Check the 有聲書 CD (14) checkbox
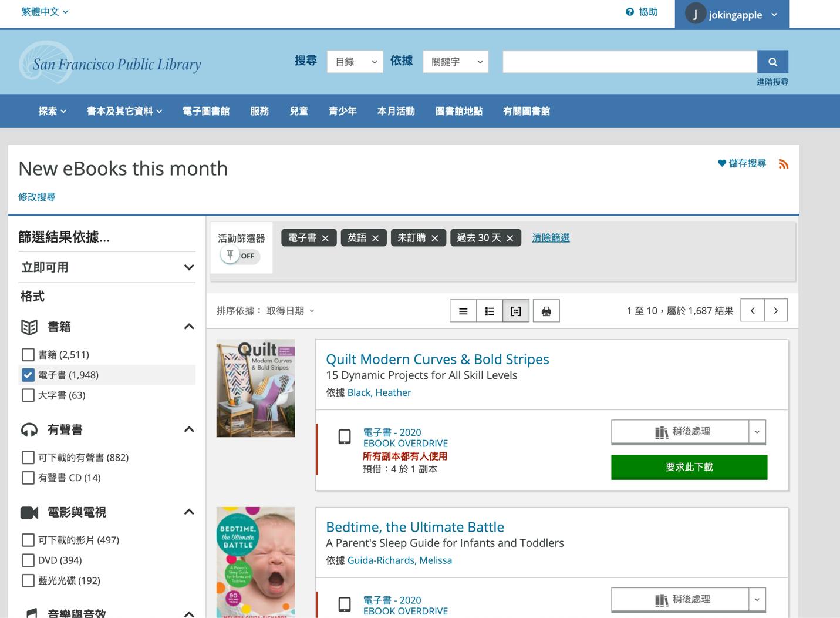The height and width of the screenshot is (618, 840). pyautogui.click(x=28, y=478)
